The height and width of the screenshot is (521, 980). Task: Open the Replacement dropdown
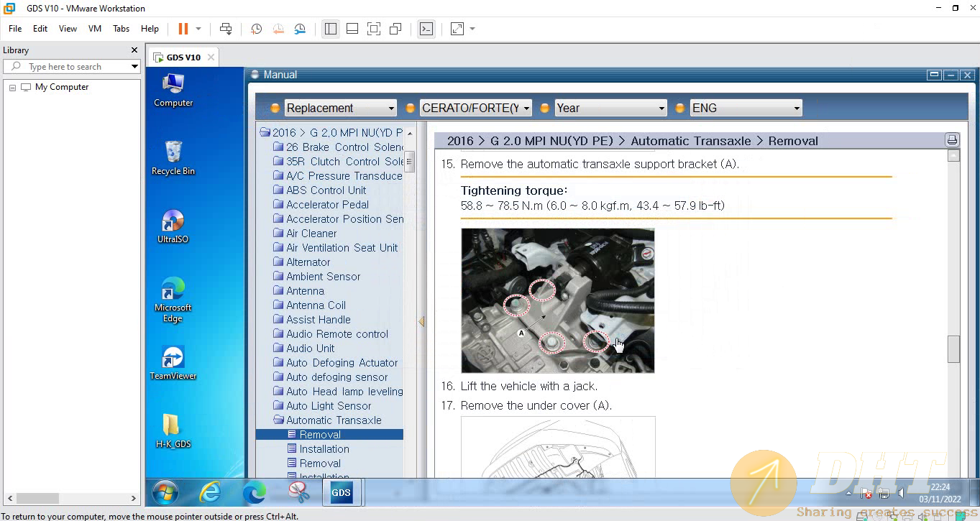pos(340,108)
